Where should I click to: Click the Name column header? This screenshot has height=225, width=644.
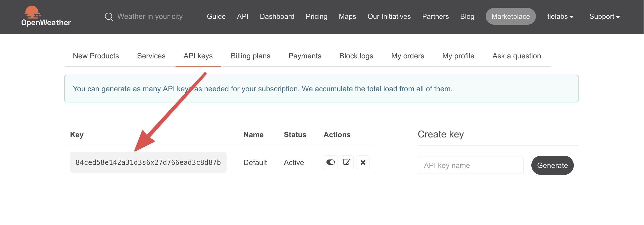pos(253,135)
